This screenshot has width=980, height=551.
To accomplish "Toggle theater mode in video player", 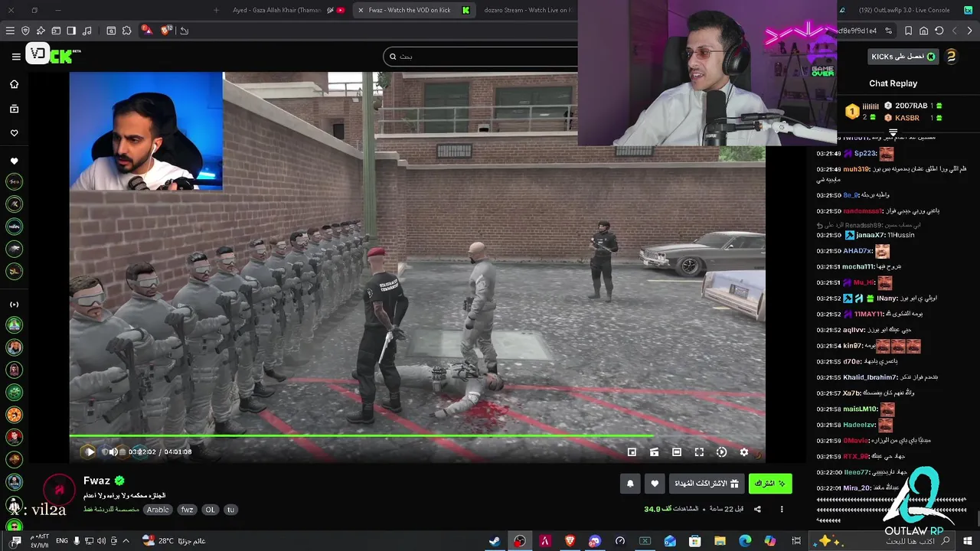I will click(677, 452).
